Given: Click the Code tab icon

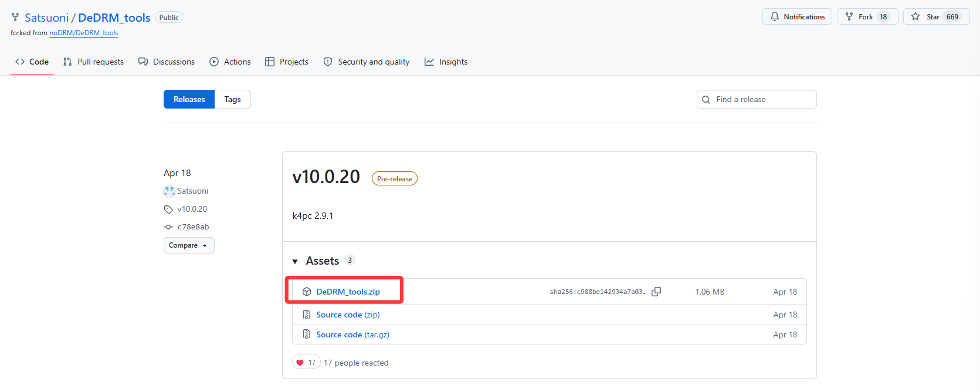Looking at the screenshot, I should pos(20,62).
